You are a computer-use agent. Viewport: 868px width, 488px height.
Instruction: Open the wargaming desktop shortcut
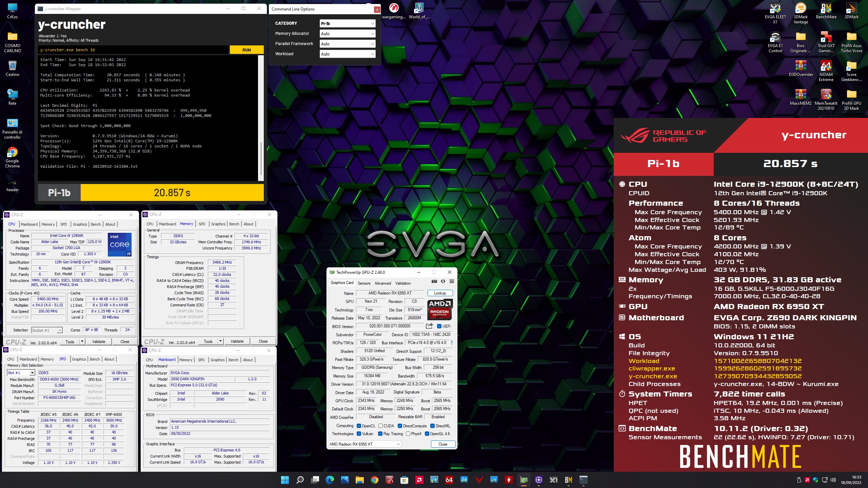pyautogui.click(x=394, y=11)
